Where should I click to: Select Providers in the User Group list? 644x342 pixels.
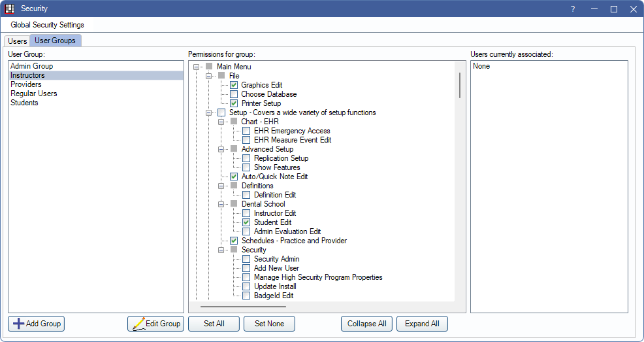[x=26, y=84]
